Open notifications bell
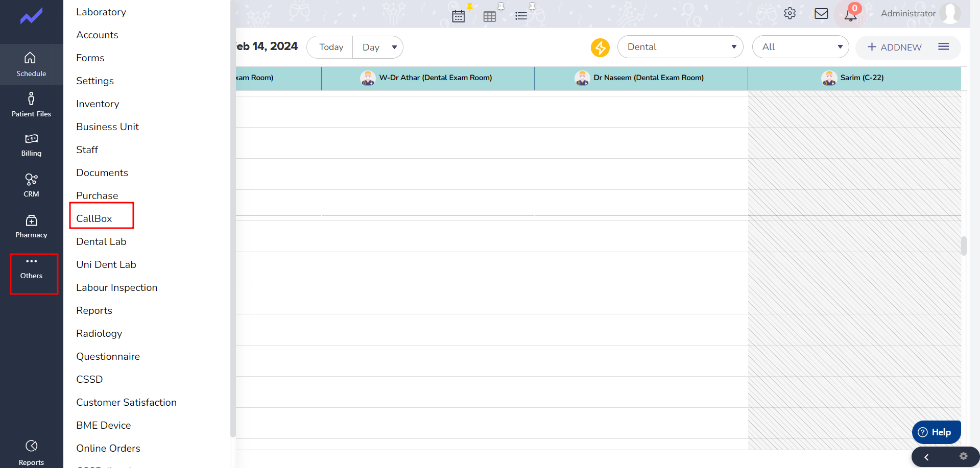The height and width of the screenshot is (468, 980). (x=850, y=14)
